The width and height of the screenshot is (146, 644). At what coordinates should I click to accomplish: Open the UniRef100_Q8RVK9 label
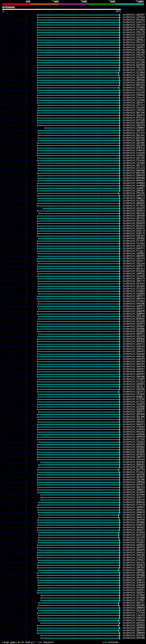(x=133, y=299)
